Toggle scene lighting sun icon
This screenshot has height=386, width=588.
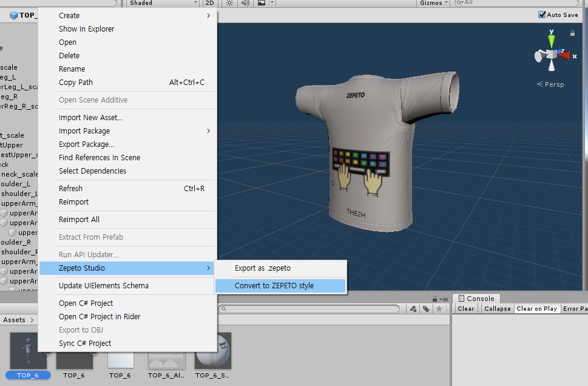point(229,3)
